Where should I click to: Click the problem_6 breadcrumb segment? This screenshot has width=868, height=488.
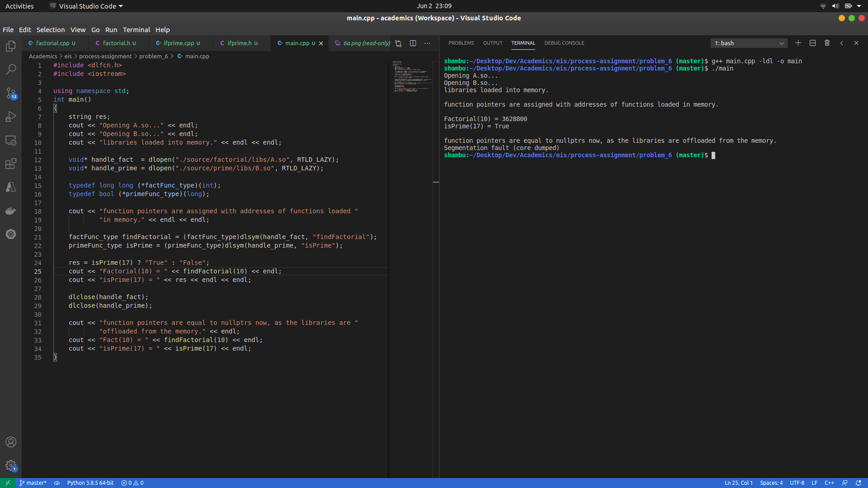153,56
